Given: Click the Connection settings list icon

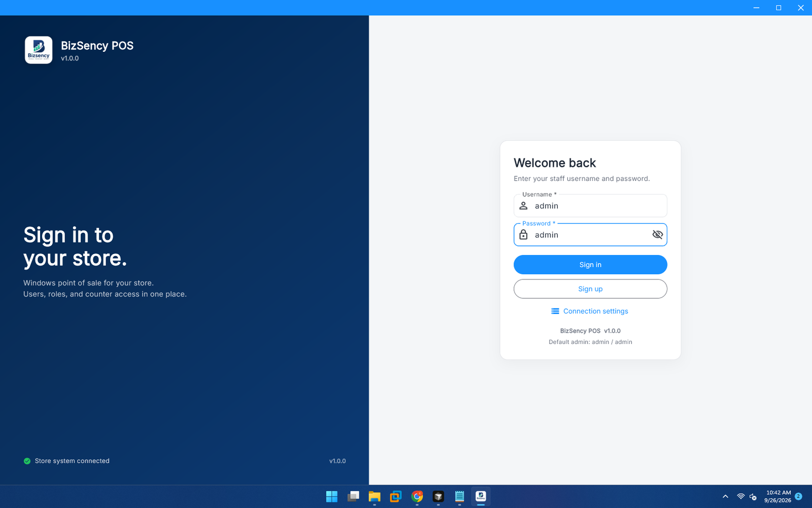Looking at the screenshot, I should [x=555, y=311].
